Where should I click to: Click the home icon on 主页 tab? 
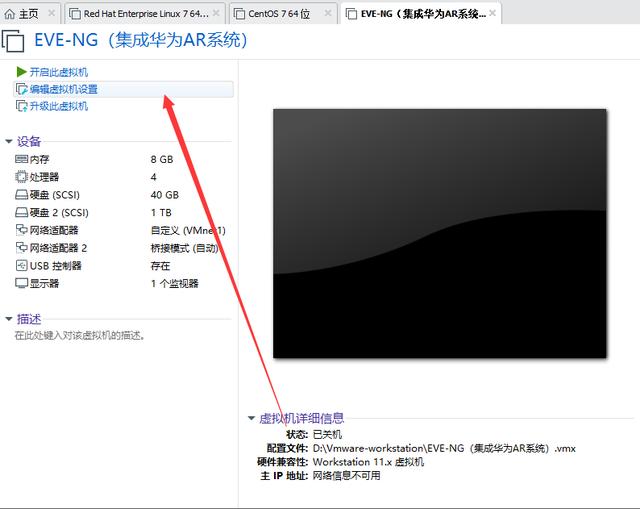tap(10, 14)
